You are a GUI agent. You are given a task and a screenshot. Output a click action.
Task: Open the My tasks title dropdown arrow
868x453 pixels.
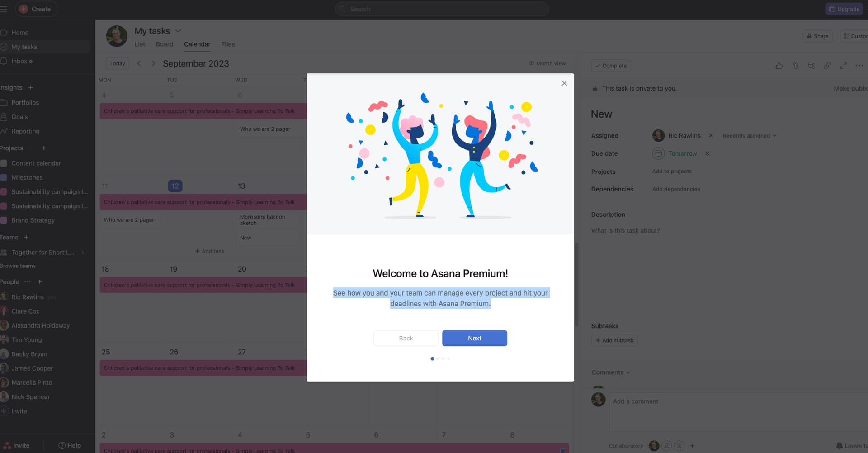(178, 31)
